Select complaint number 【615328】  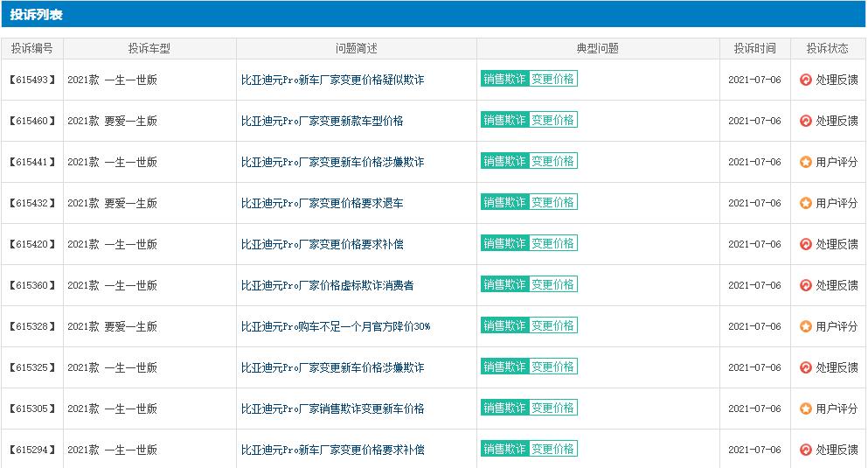tap(32, 327)
